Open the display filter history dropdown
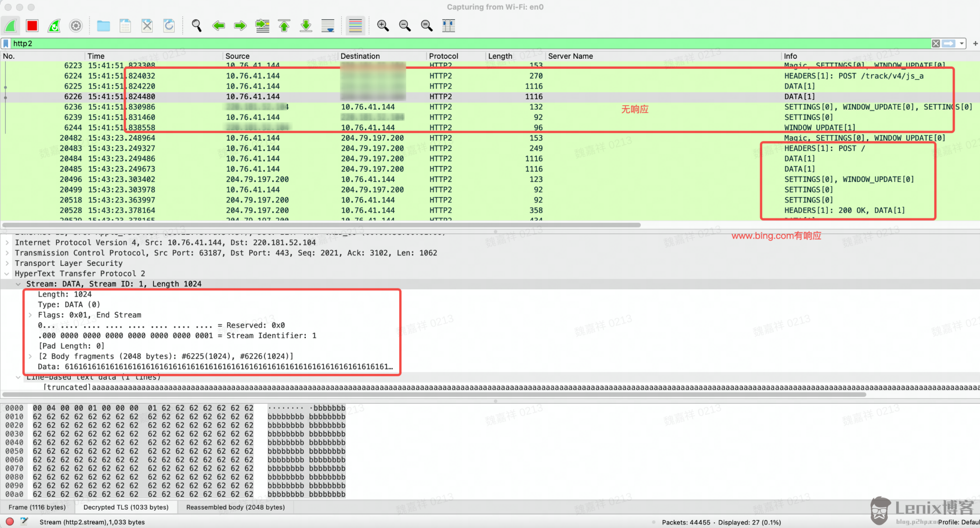980x528 pixels. pyautogui.click(x=961, y=44)
